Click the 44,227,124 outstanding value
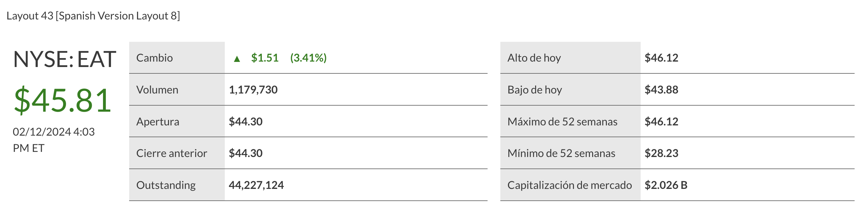The image size is (868, 224). 256,185
